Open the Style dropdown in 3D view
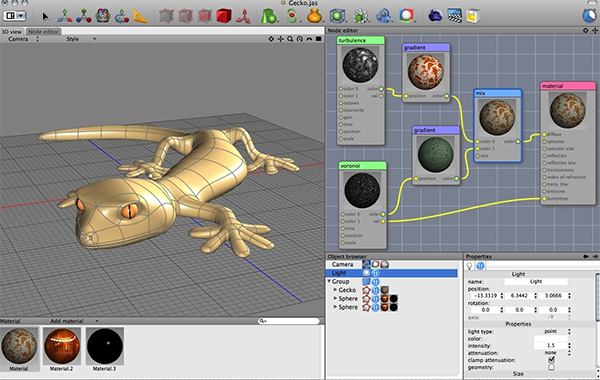 (x=81, y=39)
